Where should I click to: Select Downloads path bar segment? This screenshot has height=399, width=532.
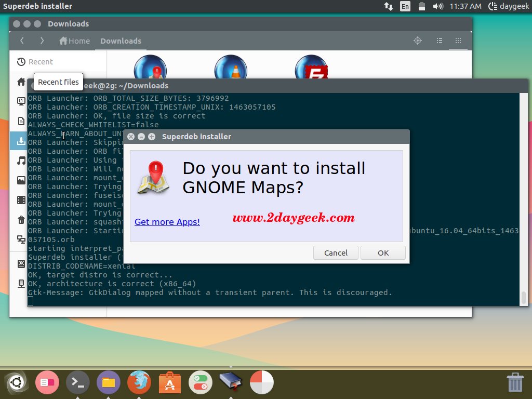(121, 41)
